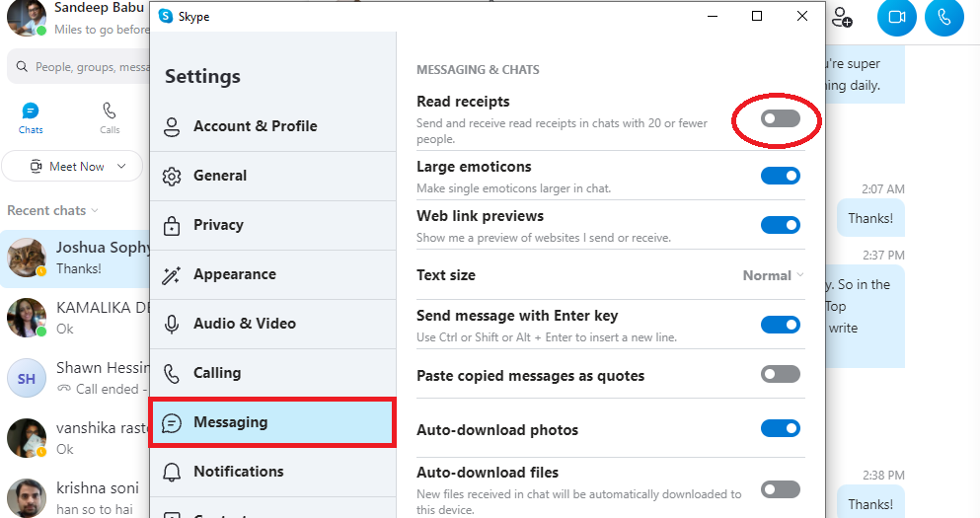Start an audio call with the phone icon
The height and width of the screenshot is (518, 980).
click(x=943, y=18)
